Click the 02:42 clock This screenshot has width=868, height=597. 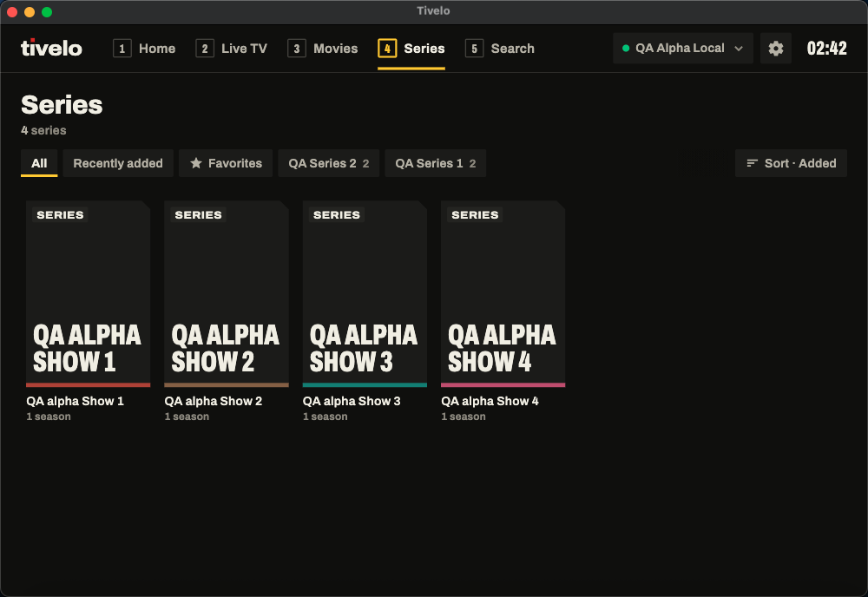[x=826, y=48]
